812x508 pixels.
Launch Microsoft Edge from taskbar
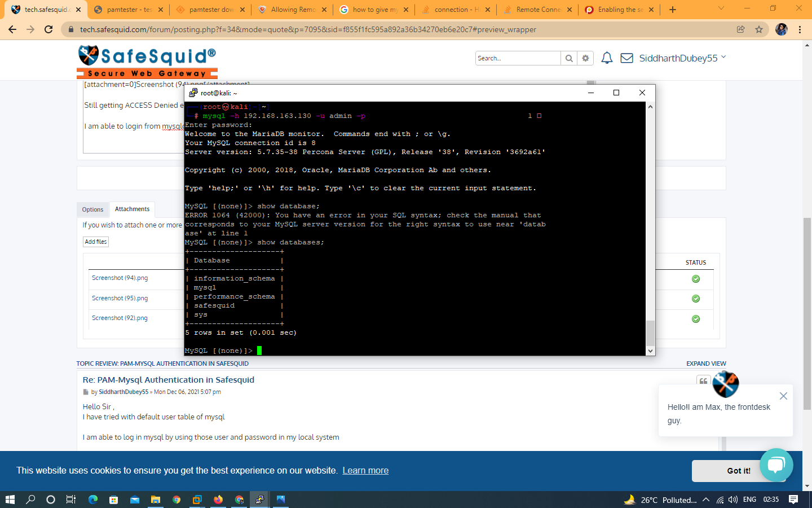point(93,500)
